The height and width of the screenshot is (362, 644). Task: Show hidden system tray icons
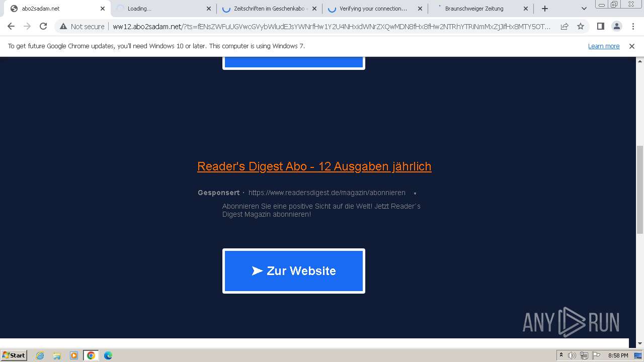pyautogui.click(x=561, y=355)
